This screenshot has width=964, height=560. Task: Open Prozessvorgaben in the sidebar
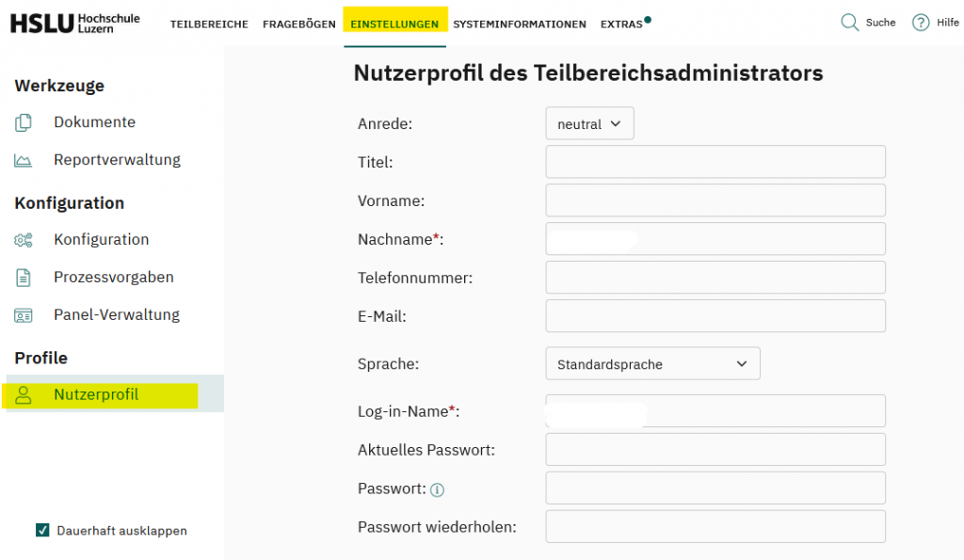(x=114, y=278)
